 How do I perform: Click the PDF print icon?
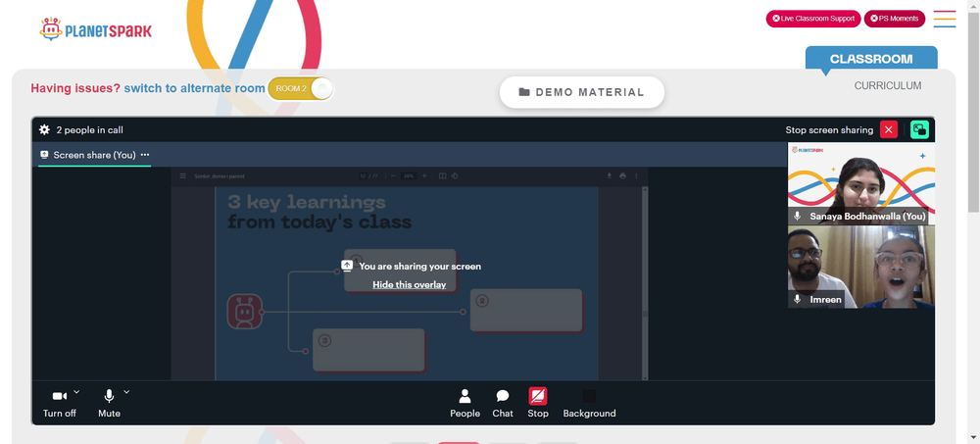point(622,176)
